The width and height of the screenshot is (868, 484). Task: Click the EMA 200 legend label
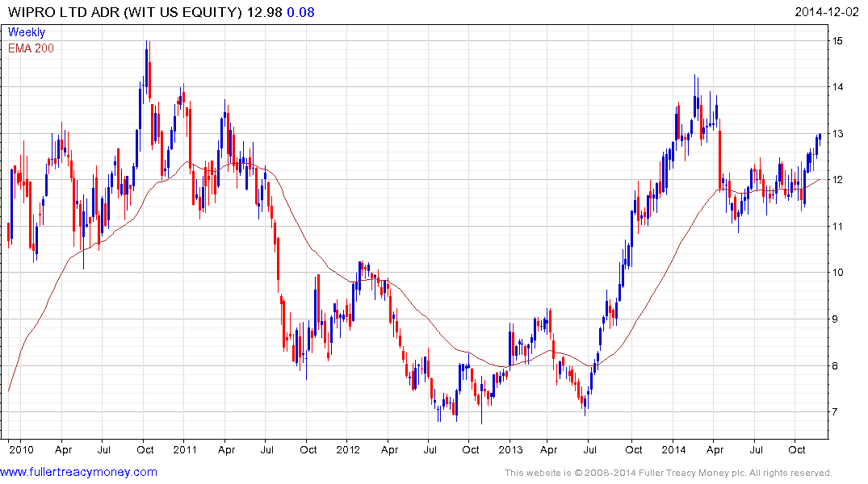tap(31, 48)
